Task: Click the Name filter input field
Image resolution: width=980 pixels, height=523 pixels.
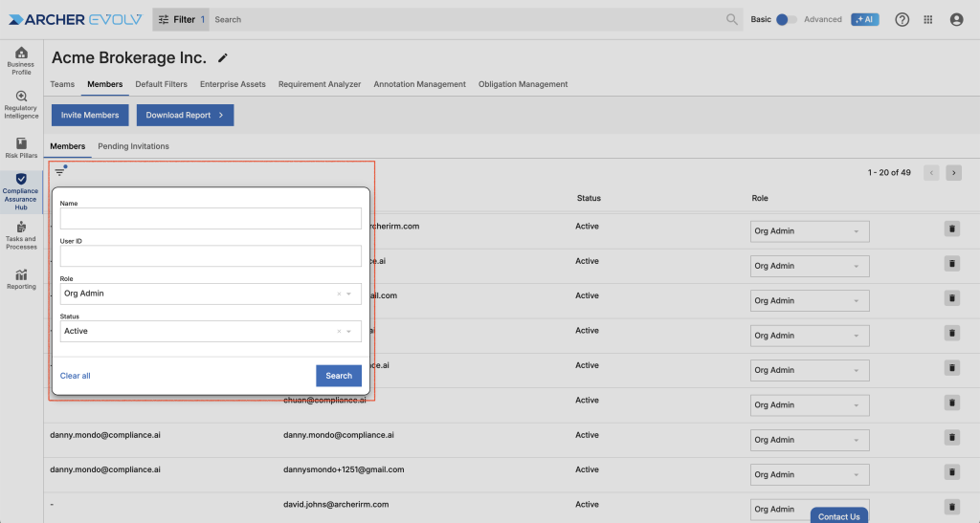Action: [211, 218]
